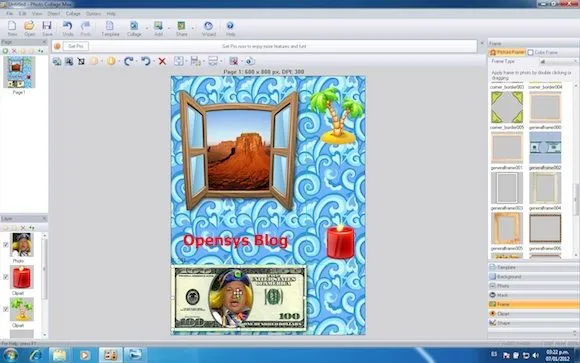Click the volume icon in system tray
The width and height of the screenshot is (580, 363).
(x=535, y=356)
